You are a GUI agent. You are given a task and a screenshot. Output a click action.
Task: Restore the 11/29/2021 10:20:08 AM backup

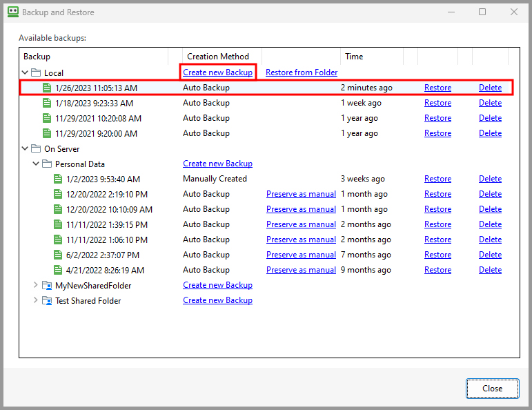click(x=437, y=118)
